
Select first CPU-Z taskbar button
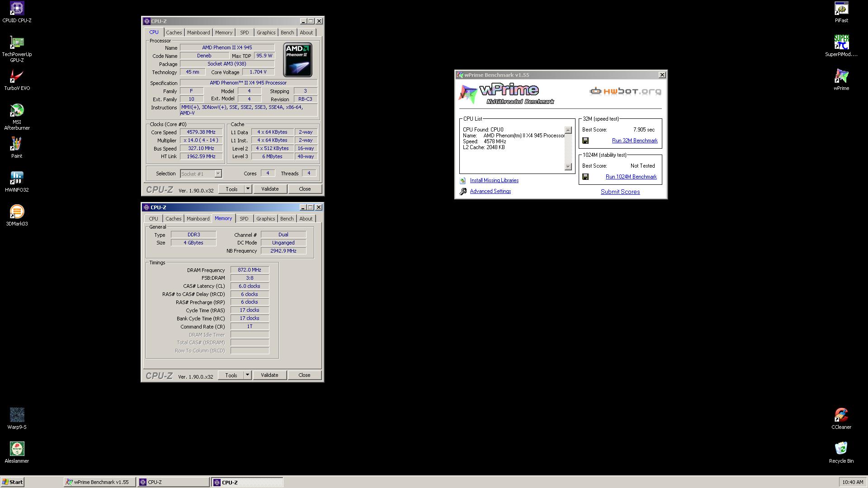click(174, 482)
